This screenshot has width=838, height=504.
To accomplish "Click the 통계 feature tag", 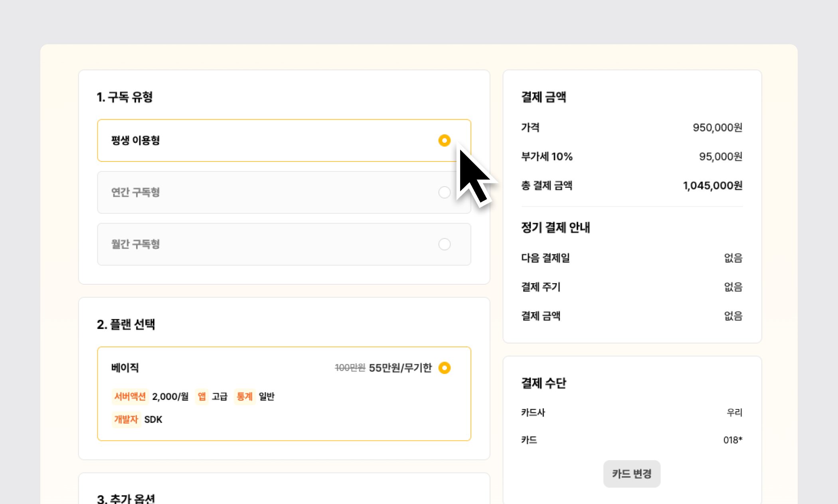I will point(244,396).
